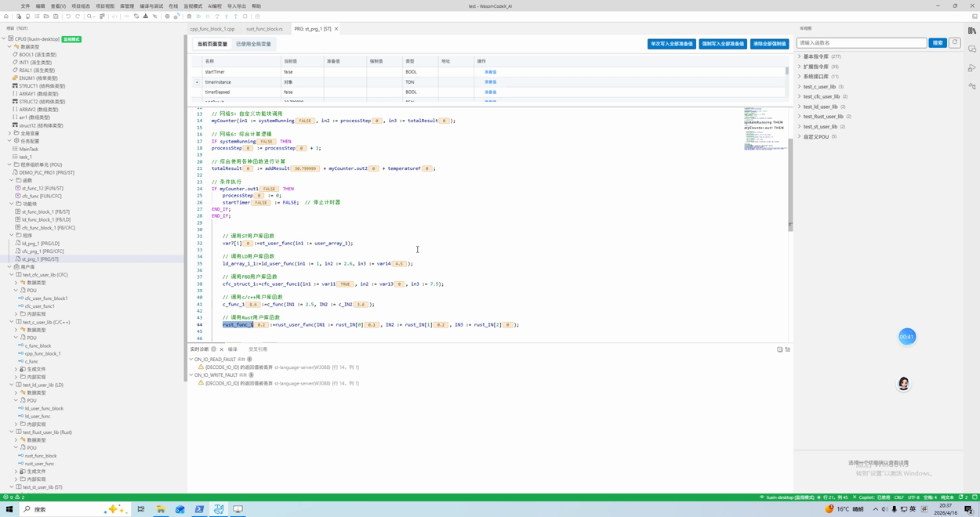Click the refresh icon beside search button
Image resolution: width=980 pixels, height=517 pixels.
pyautogui.click(x=954, y=43)
